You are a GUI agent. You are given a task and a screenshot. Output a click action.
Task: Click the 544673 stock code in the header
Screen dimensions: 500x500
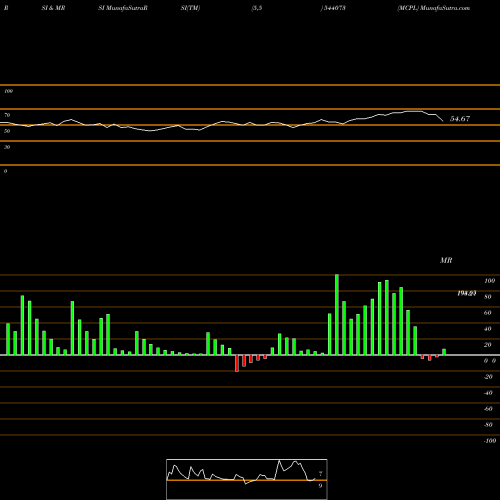coord(335,8)
